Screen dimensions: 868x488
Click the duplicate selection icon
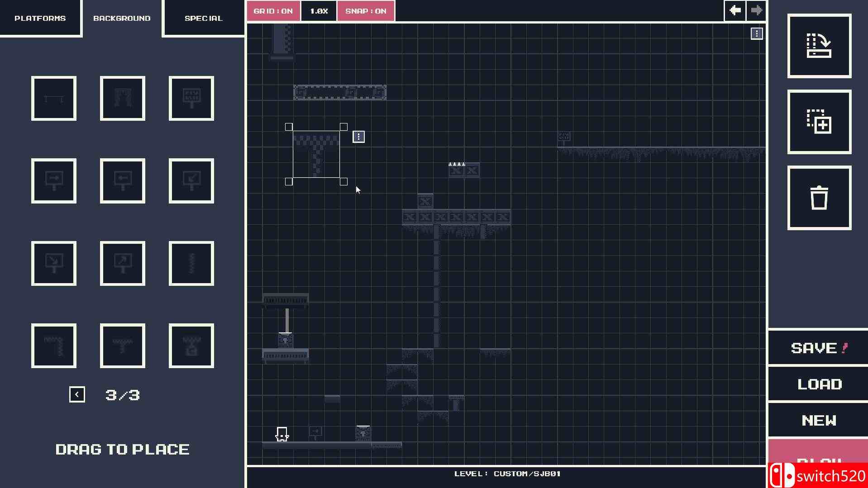point(819,122)
